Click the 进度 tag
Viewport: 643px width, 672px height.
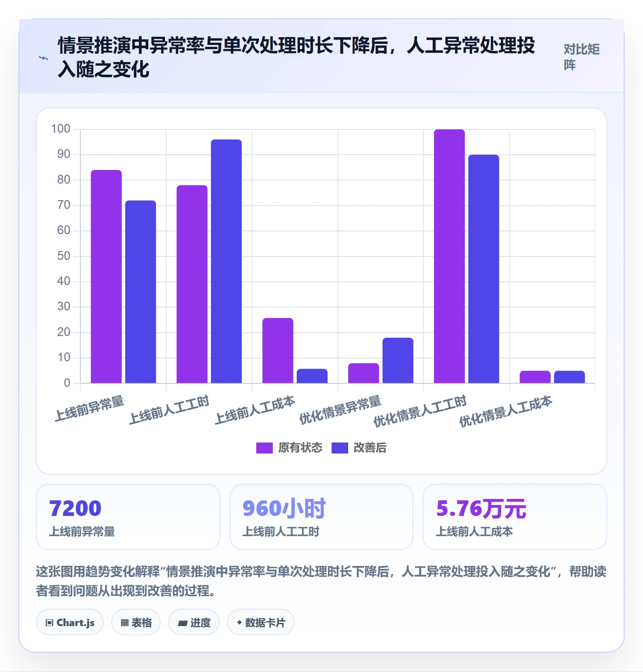194,622
